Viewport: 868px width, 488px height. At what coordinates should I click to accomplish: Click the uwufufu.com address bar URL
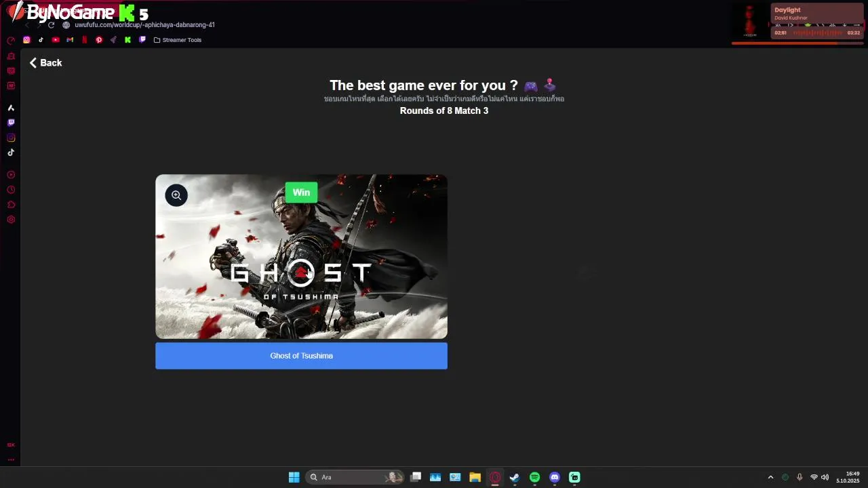[x=144, y=25]
